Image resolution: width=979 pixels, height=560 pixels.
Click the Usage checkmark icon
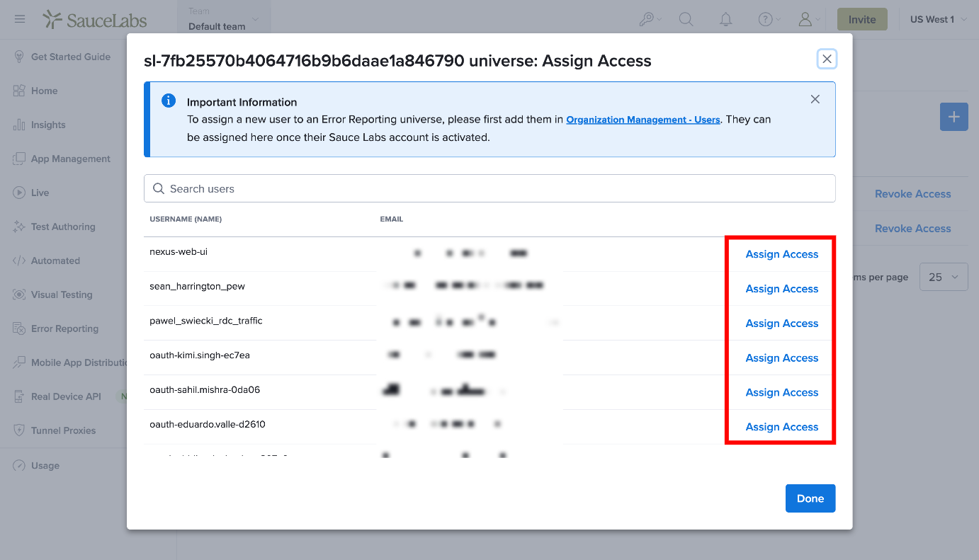tap(19, 466)
